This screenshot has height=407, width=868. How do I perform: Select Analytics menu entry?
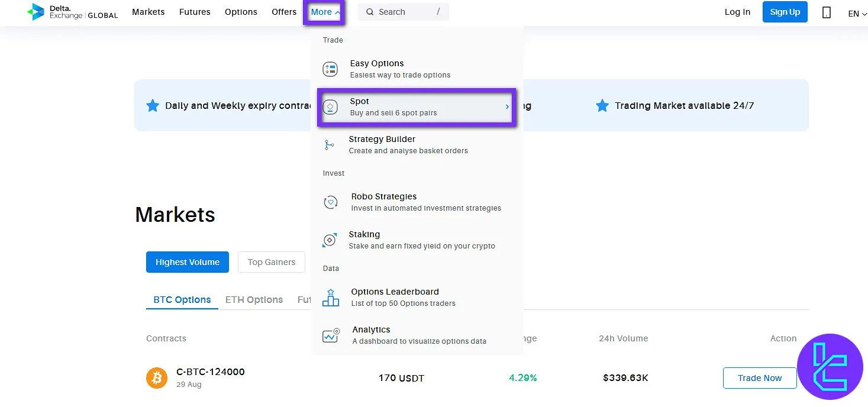(417, 335)
